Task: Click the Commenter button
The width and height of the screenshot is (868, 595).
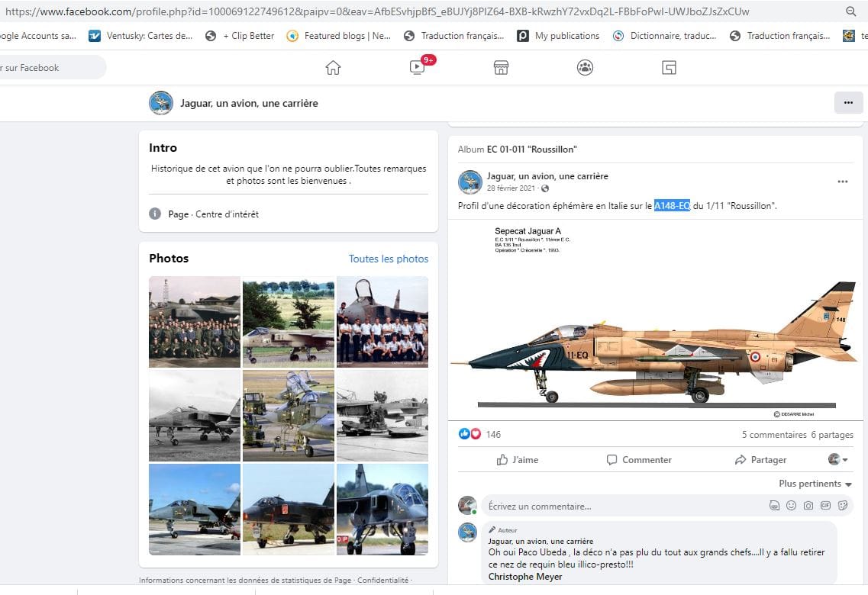Action: [639, 460]
